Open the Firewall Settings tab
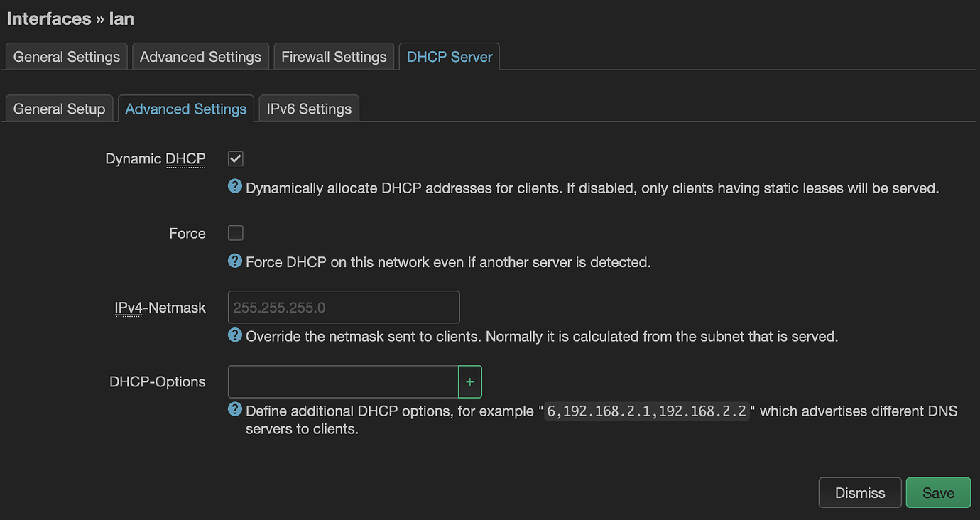980x520 pixels. pyautogui.click(x=334, y=56)
